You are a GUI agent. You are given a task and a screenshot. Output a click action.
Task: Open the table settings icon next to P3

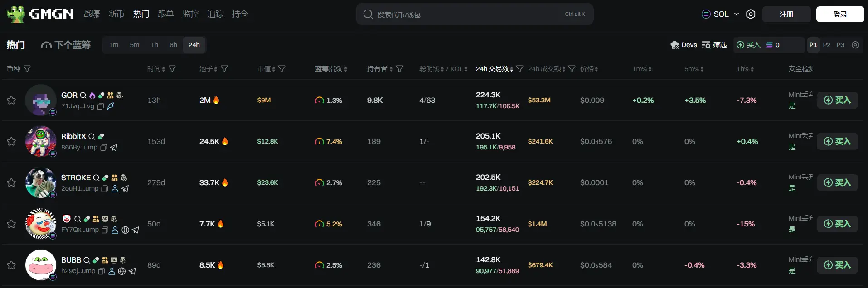click(855, 45)
